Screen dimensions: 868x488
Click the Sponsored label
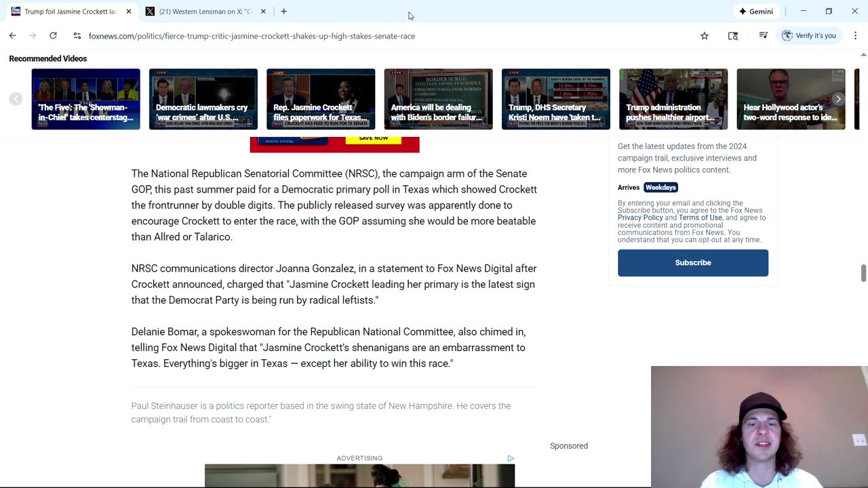pos(569,446)
